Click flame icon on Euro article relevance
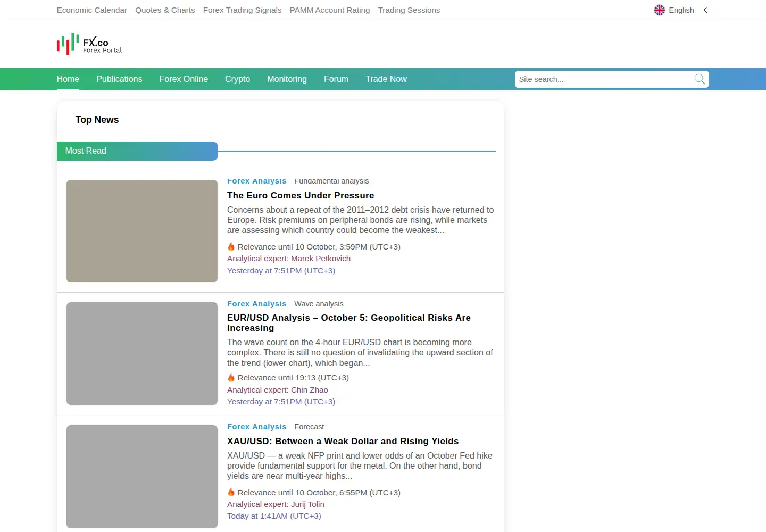The width and height of the screenshot is (766, 532). tap(231, 247)
